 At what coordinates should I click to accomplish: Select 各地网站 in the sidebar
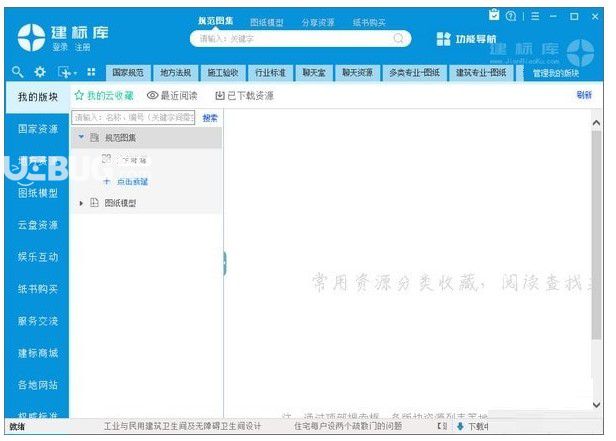(38, 385)
